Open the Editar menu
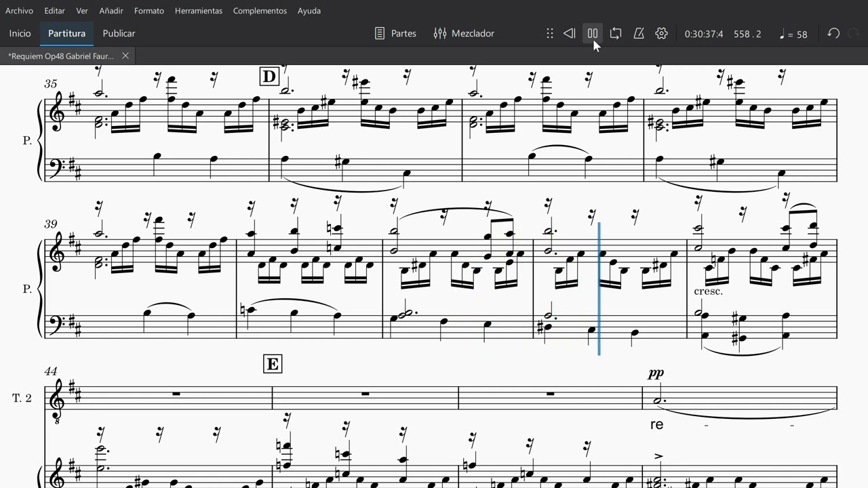The width and height of the screenshot is (868, 488). (x=55, y=11)
